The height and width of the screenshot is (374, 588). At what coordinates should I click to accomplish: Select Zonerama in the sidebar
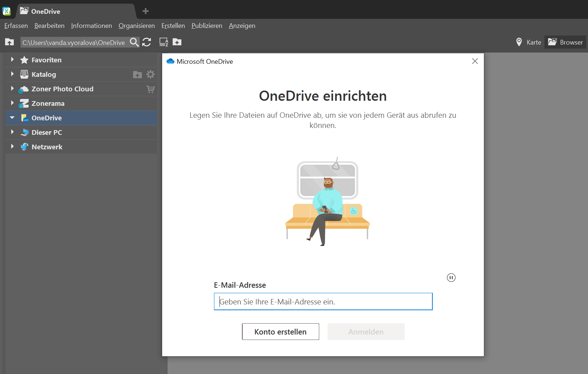coord(48,104)
